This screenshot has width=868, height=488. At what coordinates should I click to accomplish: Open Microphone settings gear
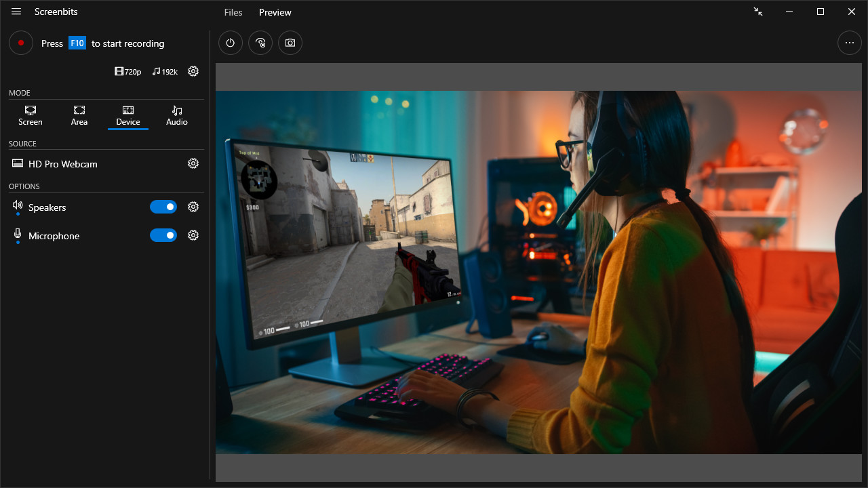point(193,235)
